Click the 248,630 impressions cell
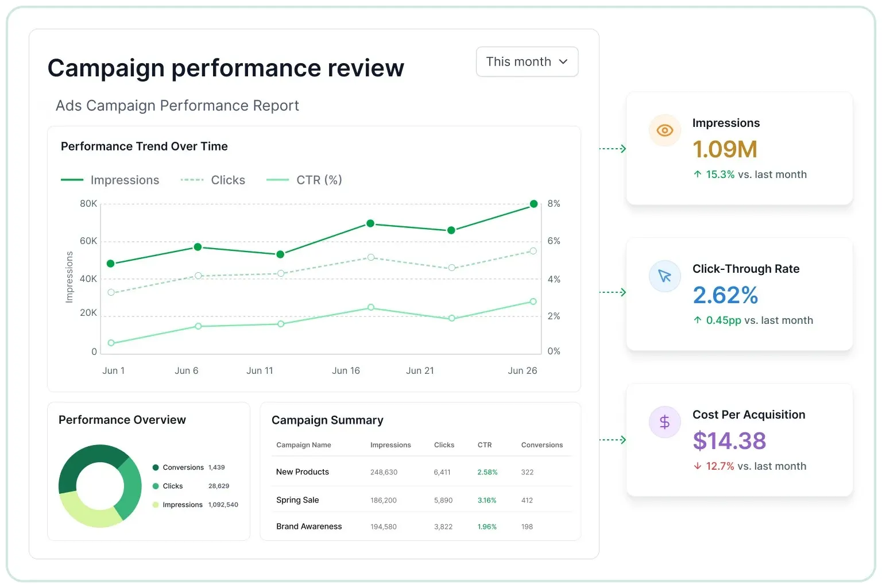Screen dimensions: 882x588 pyautogui.click(x=384, y=472)
